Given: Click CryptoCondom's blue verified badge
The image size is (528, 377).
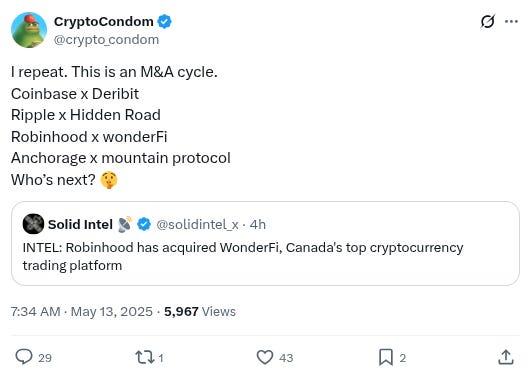Looking at the screenshot, I should point(164,22).
